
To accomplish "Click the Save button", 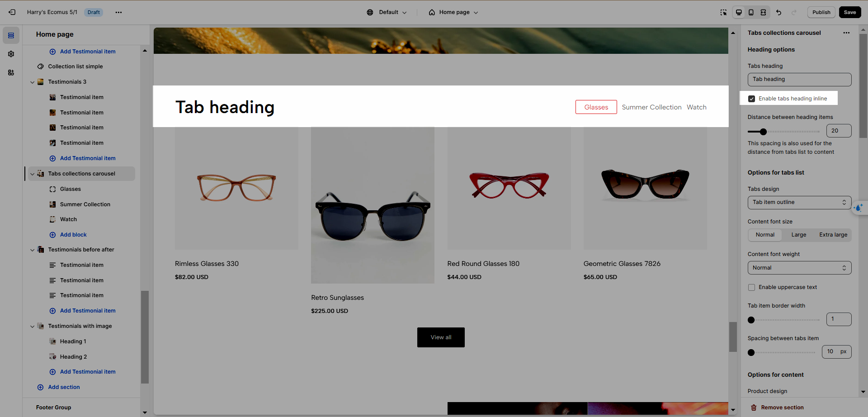I will tap(850, 12).
